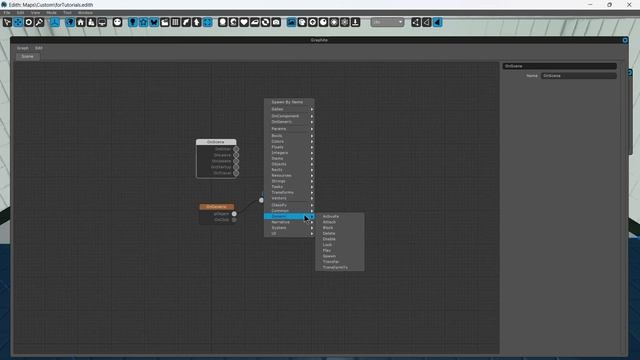This screenshot has height=360, width=640.
Task: Click the heart icon in toolbar
Action: pos(244,22)
